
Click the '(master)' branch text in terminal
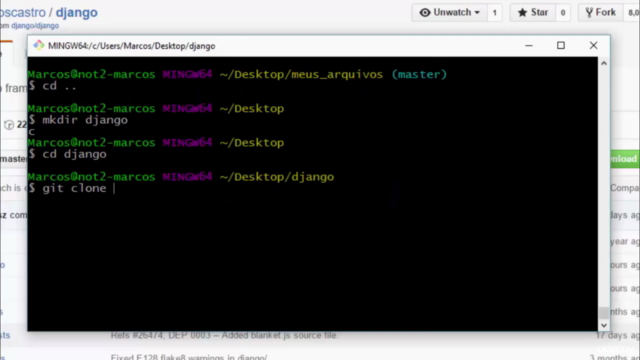[419, 75]
